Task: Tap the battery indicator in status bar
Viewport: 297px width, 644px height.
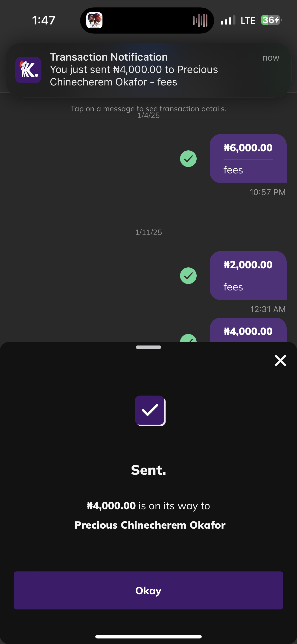Action: point(271,20)
